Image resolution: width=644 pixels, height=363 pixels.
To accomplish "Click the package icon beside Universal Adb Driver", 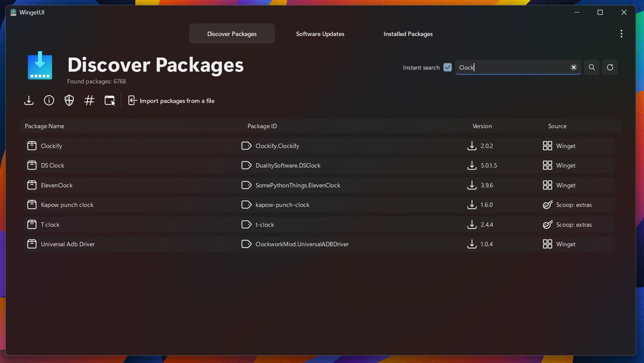I will tap(32, 244).
